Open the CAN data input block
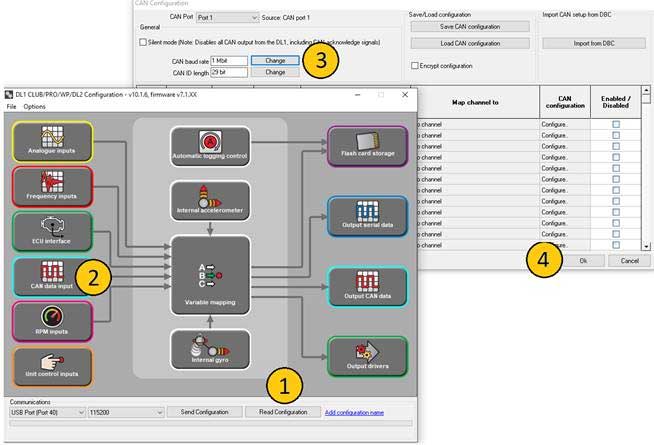The image size is (654, 445). pos(51,275)
